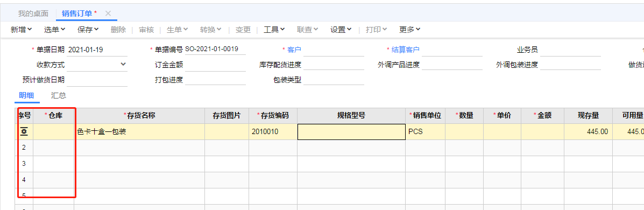Click the 客户 link label

(294, 50)
